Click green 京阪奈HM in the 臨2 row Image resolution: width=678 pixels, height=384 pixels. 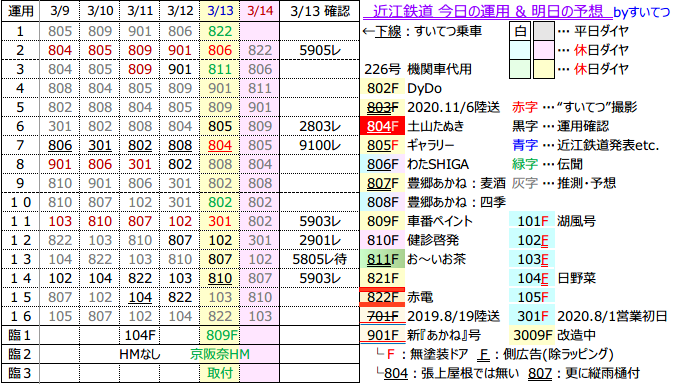(220, 355)
